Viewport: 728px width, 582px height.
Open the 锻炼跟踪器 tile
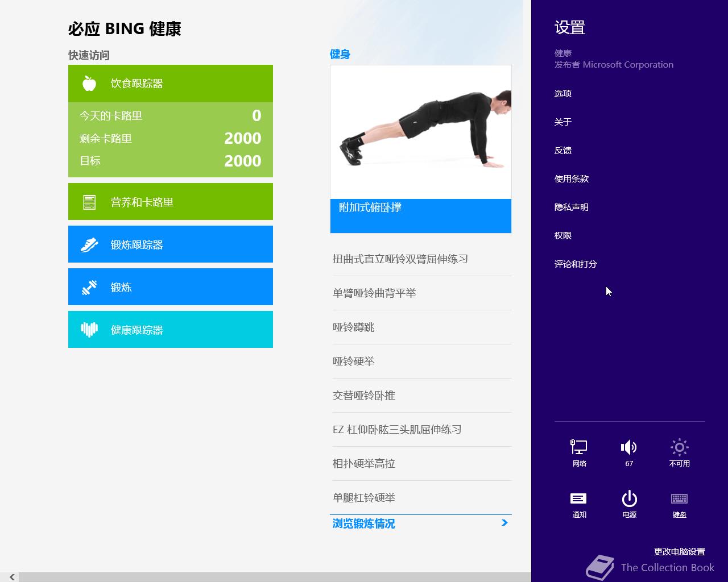pyautogui.click(x=171, y=244)
